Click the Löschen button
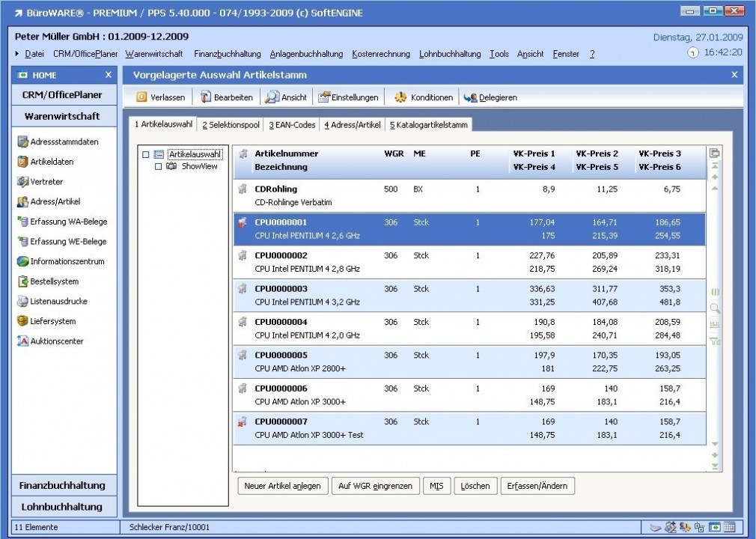Screen dimensions: 756x539 (x=475, y=486)
